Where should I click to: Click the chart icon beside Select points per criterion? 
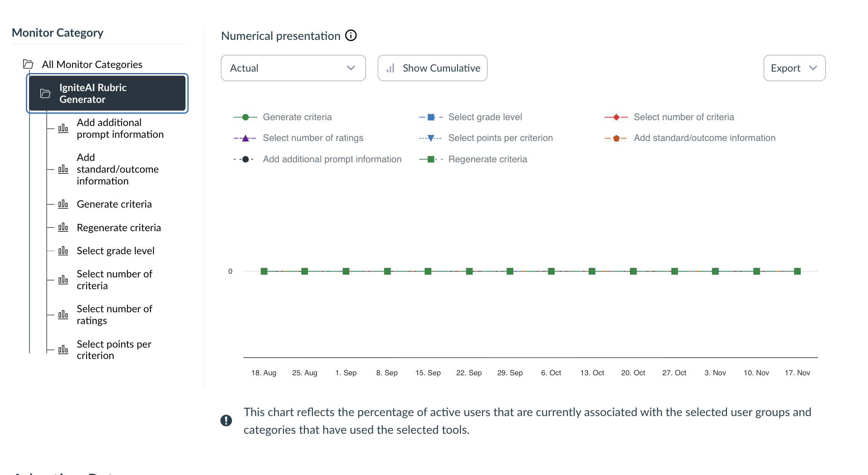63,349
